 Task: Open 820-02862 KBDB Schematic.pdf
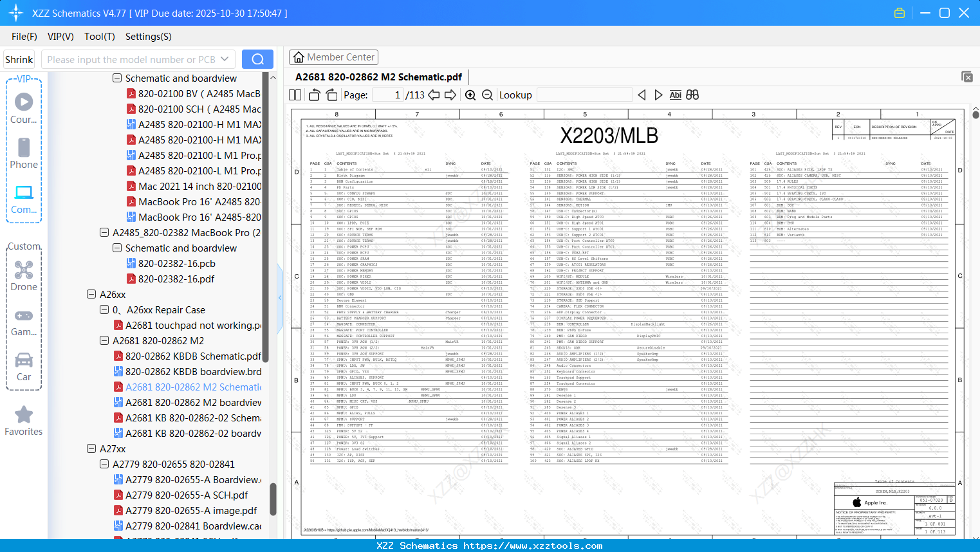pos(187,356)
